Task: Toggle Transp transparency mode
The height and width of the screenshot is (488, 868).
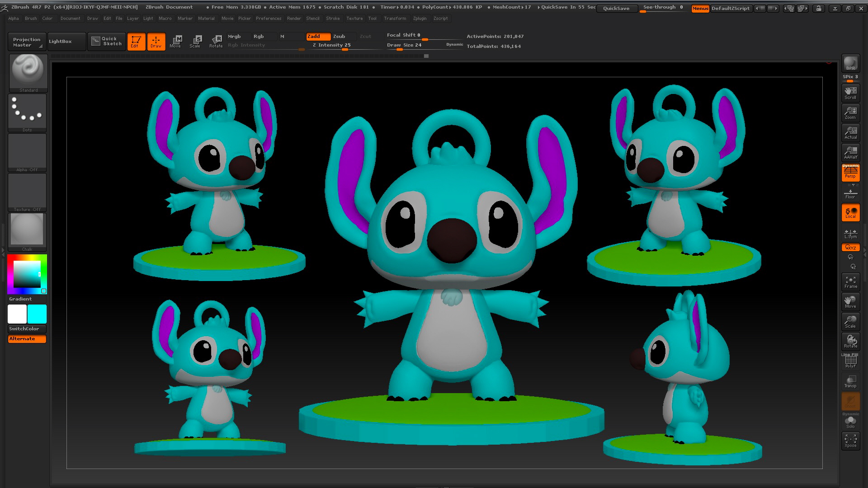Action: [850, 382]
